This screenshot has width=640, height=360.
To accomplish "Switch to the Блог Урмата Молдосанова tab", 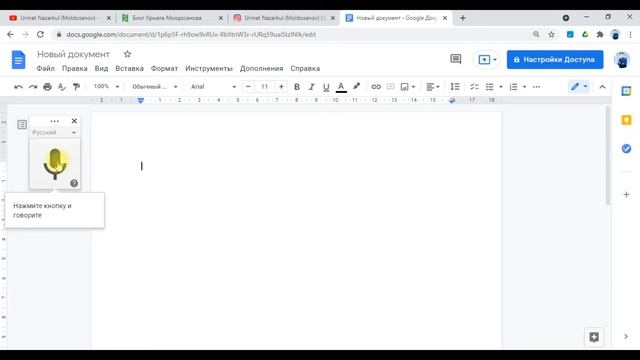I will tap(171, 18).
